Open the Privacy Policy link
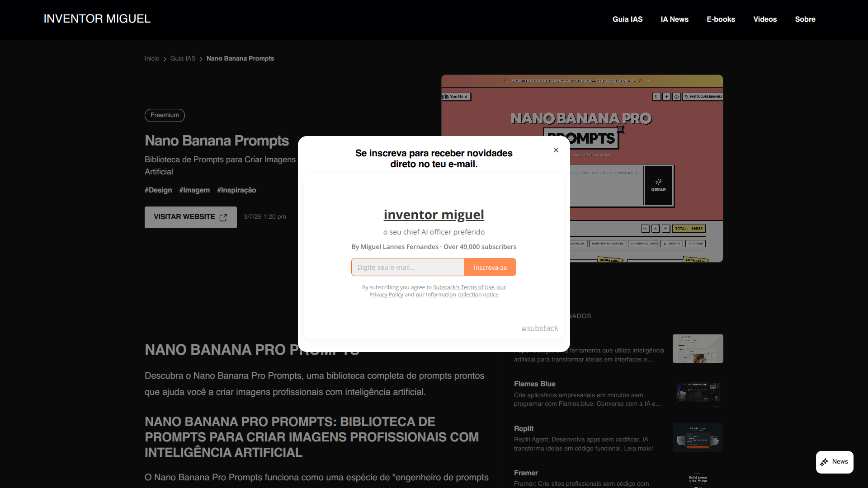The height and width of the screenshot is (488, 868). 386,295
